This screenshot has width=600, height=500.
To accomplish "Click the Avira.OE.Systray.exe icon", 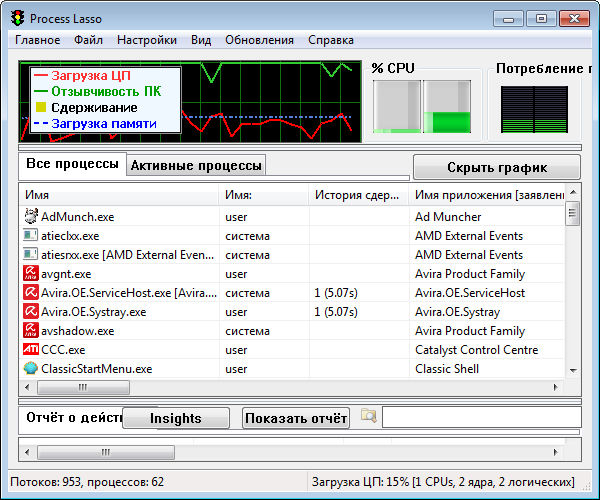I will pyautogui.click(x=31, y=311).
